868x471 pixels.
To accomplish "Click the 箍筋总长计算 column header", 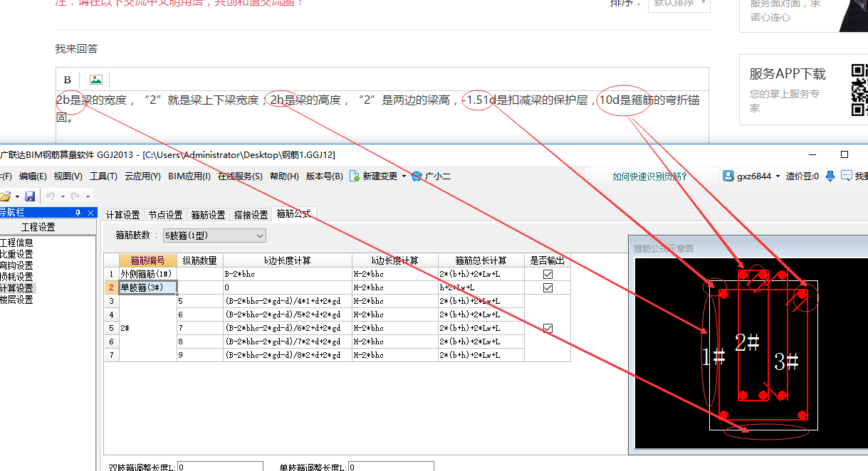I will click(481, 260).
